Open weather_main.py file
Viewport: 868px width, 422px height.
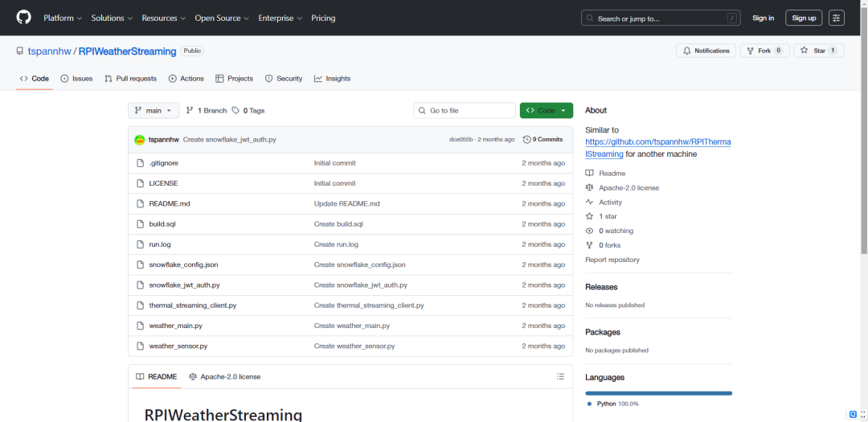click(x=175, y=326)
